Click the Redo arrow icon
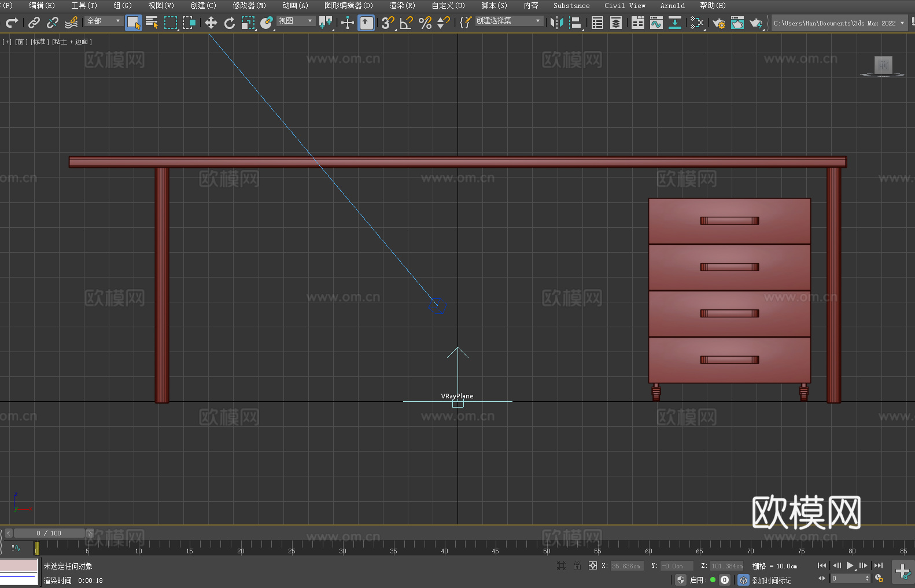This screenshot has width=915, height=588. click(x=12, y=23)
